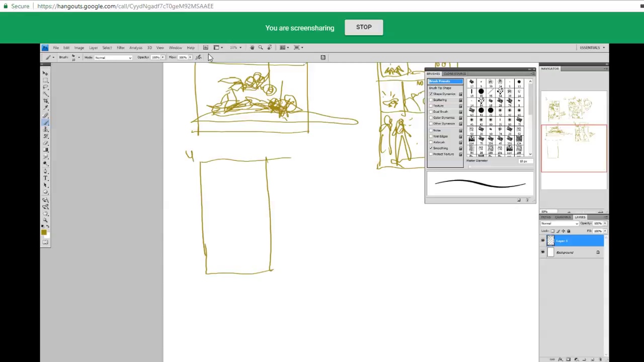Click the Hand tool in the application bar

click(252, 48)
